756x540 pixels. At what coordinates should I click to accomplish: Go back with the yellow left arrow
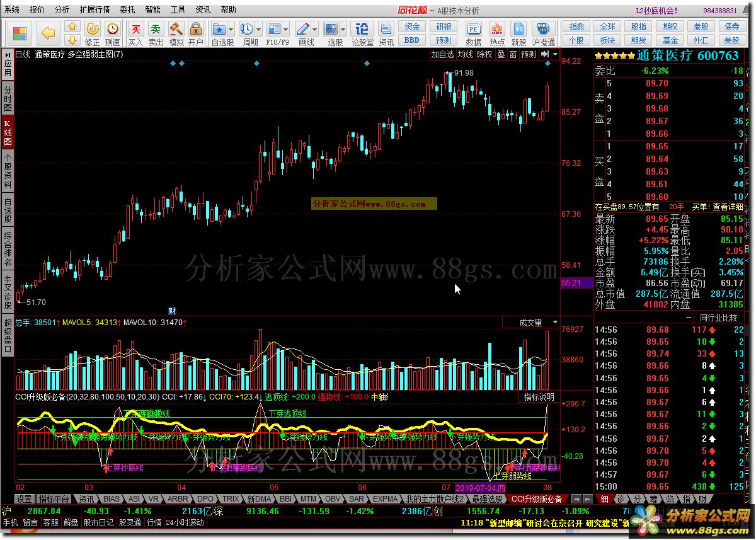pyautogui.click(x=49, y=32)
